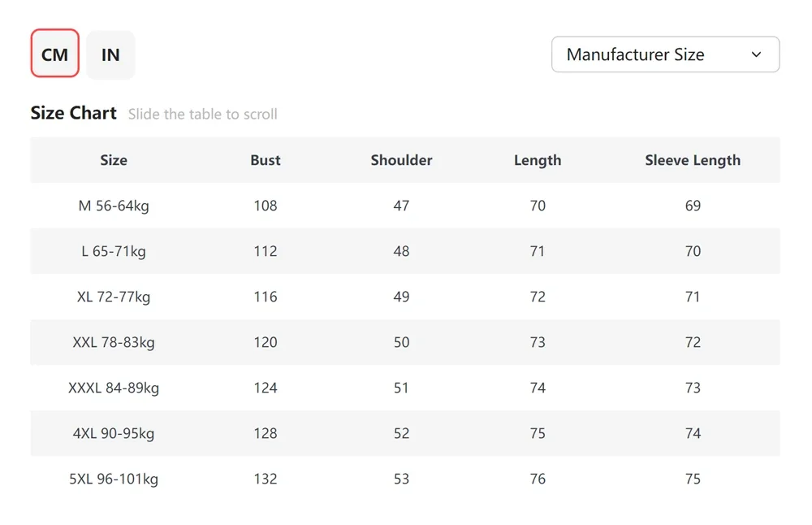Viewport: 812px width, 525px height.
Task: Click the Size Chart heading
Action: 74,113
